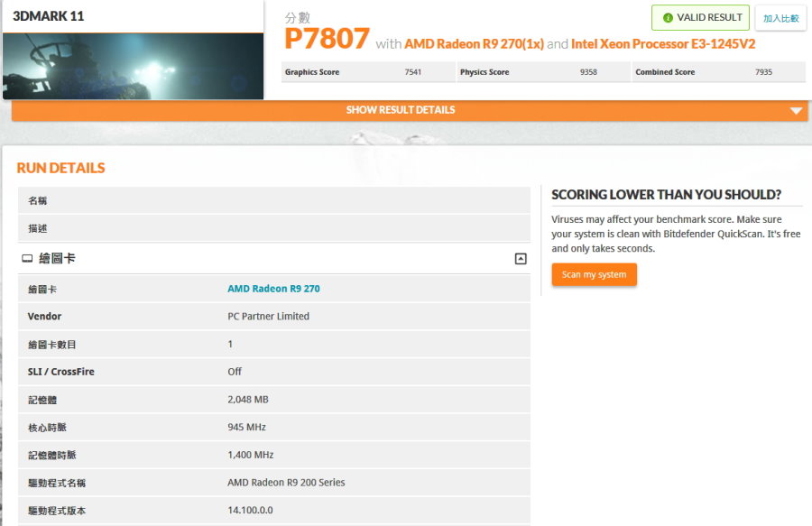
Task: Click the 記憶體時脈 memory clock label
Action: point(51,455)
